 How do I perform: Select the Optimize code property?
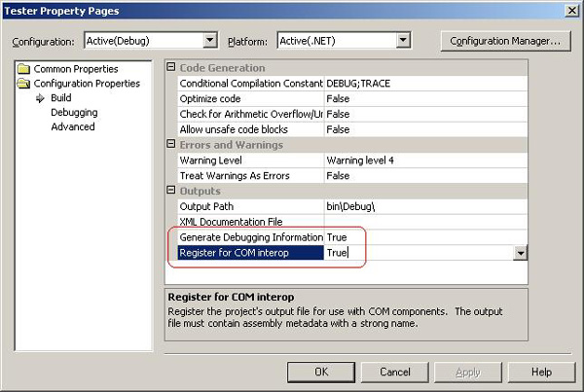point(251,98)
